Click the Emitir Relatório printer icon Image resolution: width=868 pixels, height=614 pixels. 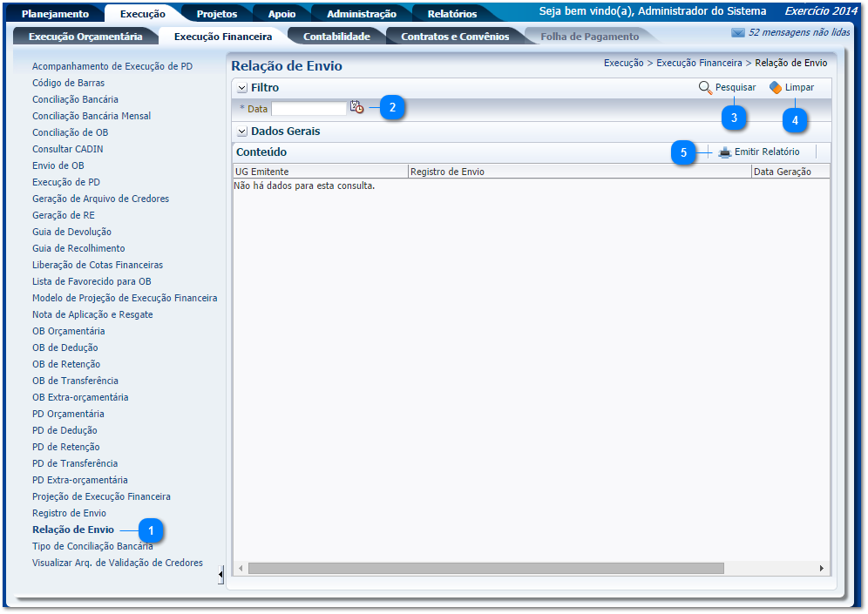[724, 152]
